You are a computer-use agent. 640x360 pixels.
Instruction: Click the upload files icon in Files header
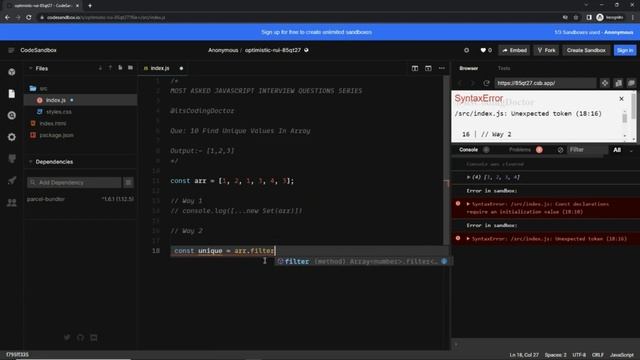[110, 68]
